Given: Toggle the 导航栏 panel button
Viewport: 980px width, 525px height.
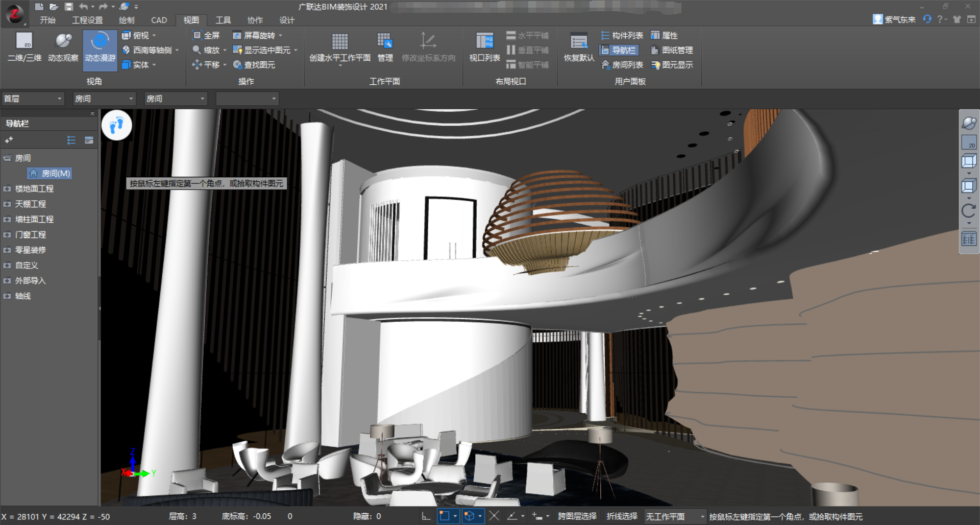Looking at the screenshot, I should (x=619, y=50).
